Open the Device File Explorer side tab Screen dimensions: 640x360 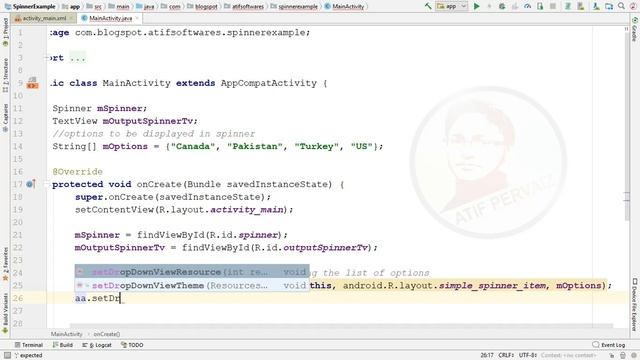635,304
